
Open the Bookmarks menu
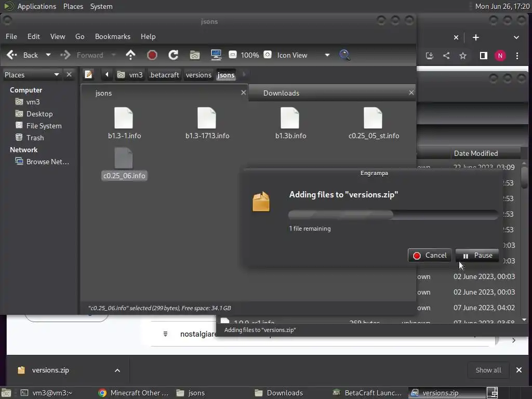click(113, 36)
